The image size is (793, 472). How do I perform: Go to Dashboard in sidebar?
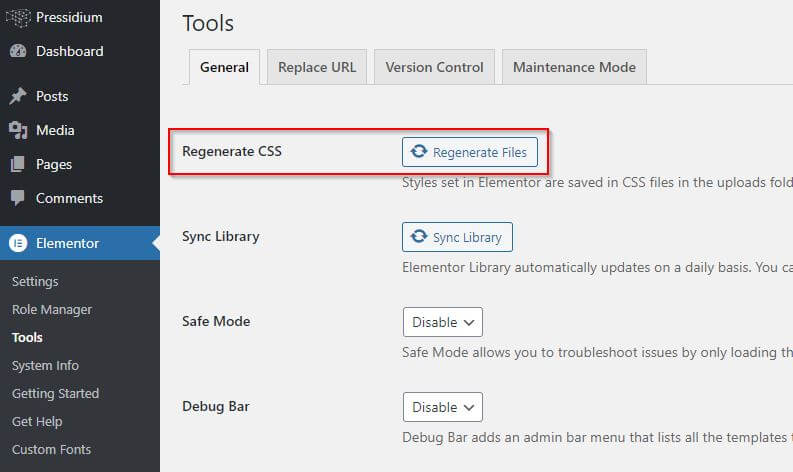click(x=80, y=51)
